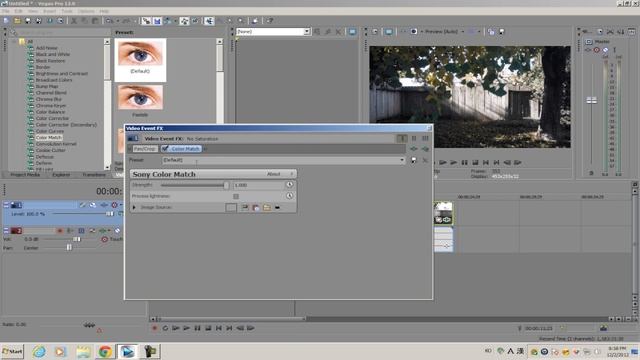Image resolution: width=640 pixels, height=360 pixels.
Task: Animate Process lightness via clock icon
Action: 289,196
